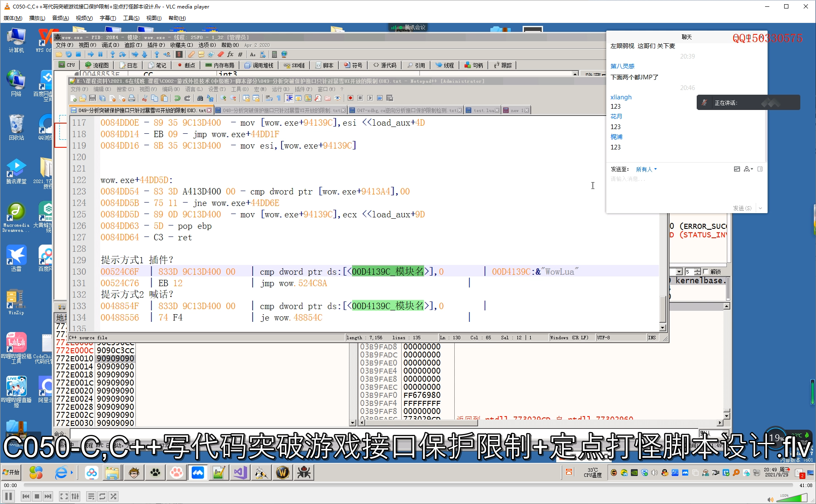816x504 pixels.
Task: Open chat permission settings person icon dropdown
Action: click(x=748, y=169)
